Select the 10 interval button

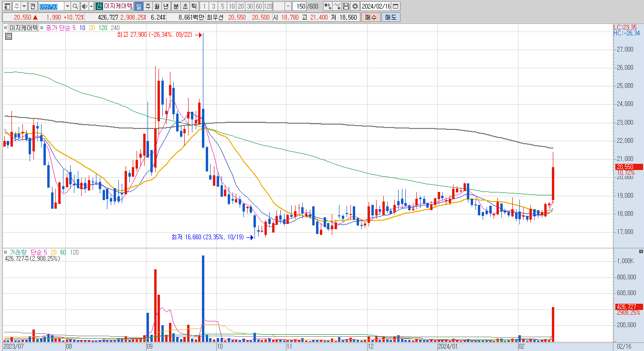tap(231, 6)
